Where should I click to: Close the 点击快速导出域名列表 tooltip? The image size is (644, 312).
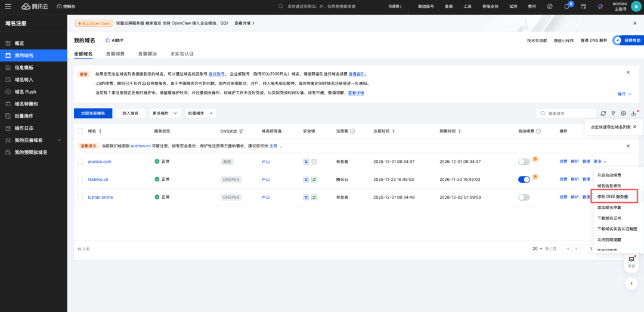pos(634,127)
